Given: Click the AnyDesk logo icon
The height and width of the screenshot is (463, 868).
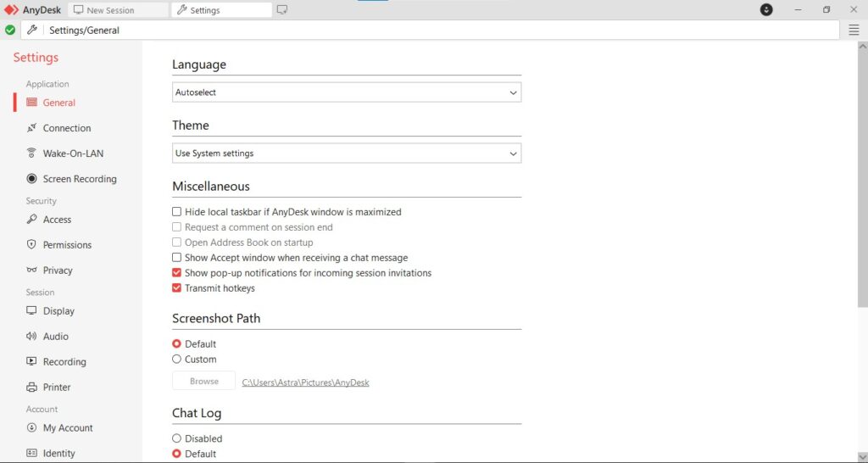Looking at the screenshot, I should coord(11,10).
